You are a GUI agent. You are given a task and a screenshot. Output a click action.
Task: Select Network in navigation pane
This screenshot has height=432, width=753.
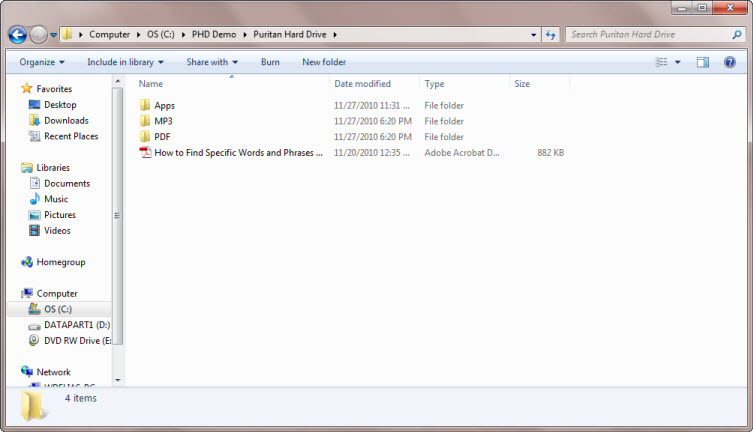pos(53,372)
